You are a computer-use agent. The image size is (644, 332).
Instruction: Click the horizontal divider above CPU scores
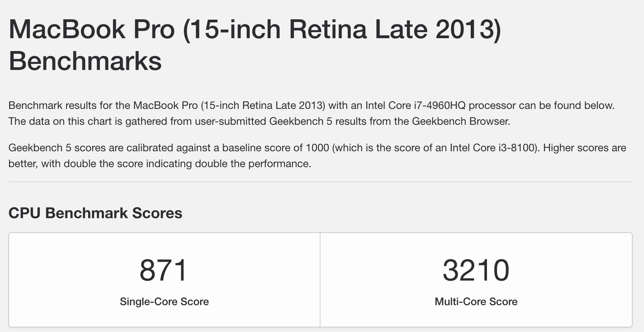(320, 182)
